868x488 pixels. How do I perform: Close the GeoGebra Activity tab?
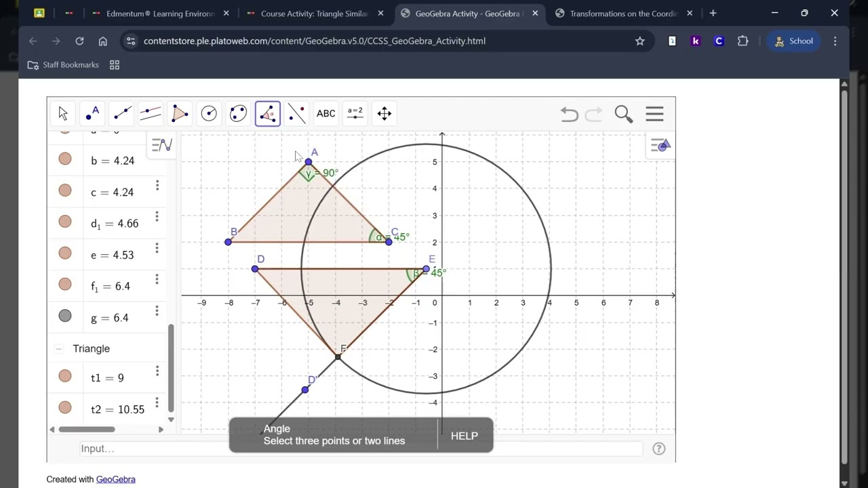tap(536, 13)
